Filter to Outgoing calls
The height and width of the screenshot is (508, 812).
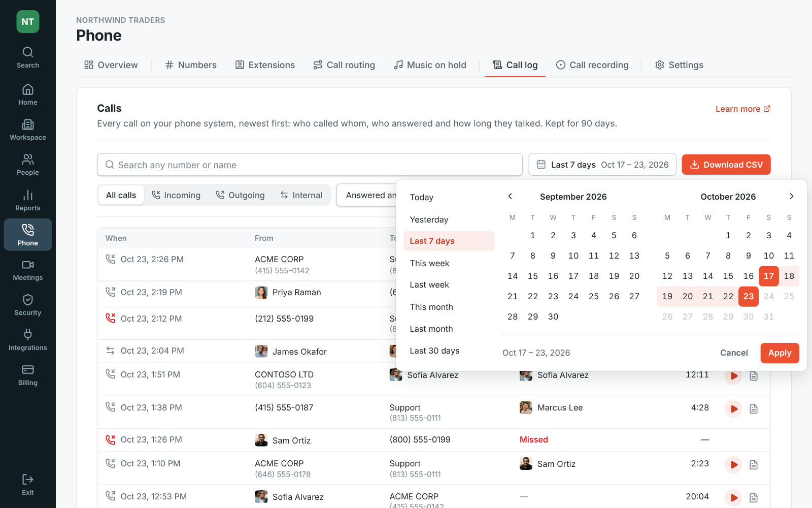point(241,195)
